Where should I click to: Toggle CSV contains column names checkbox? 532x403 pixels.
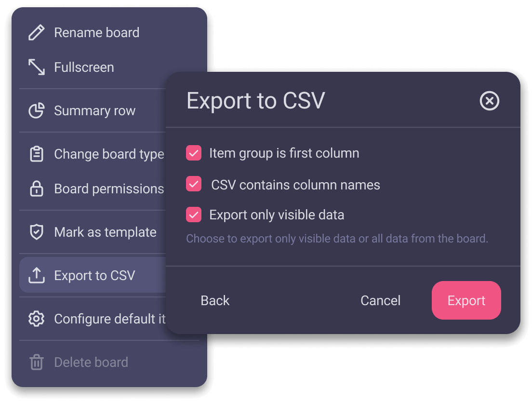coord(194,185)
